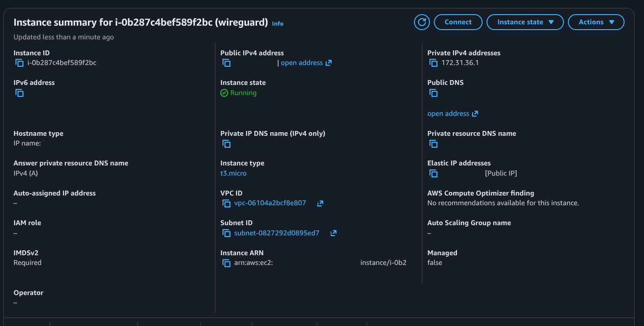The height and width of the screenshot is (326, 644).
Task: Open the subnet-0827292d0895ed7 link
Action: pyautogui.click(x=277, y=233)
